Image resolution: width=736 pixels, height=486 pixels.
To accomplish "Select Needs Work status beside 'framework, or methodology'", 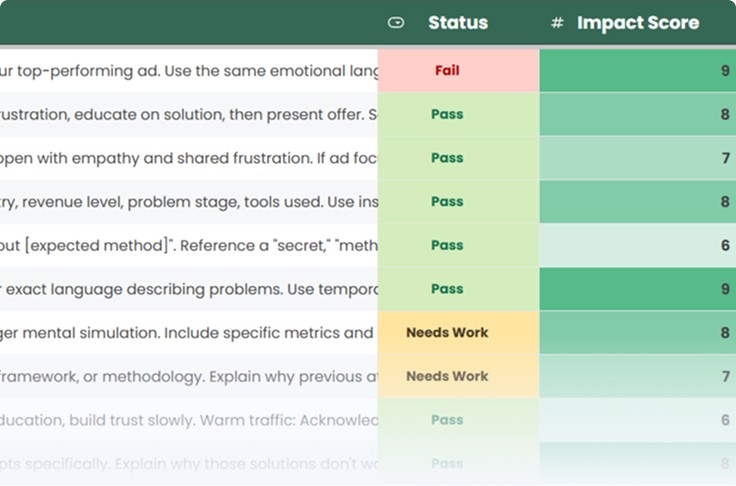I will pyautogui.click(x=447, y=376).
